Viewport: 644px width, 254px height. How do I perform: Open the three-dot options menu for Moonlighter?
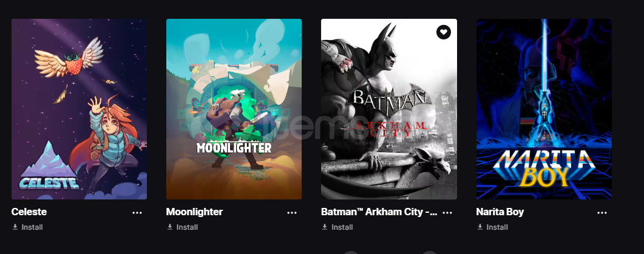(291, 213)
